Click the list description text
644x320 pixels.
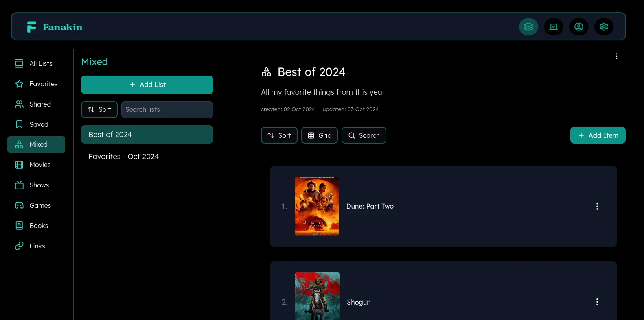323,92
